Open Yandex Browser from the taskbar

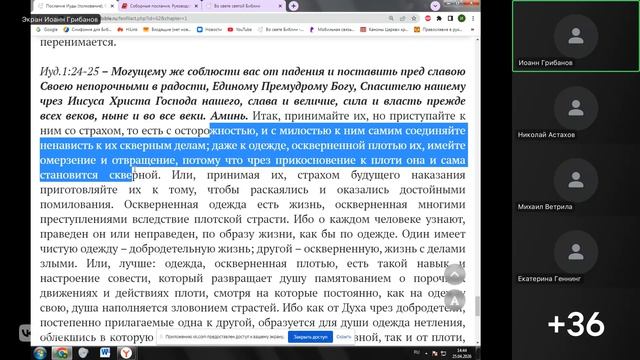126,353
